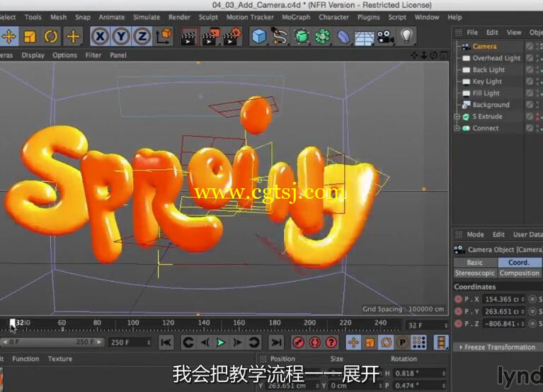Go to next key button
Viewport: 543px width, 392px height.
coord(254,342)
